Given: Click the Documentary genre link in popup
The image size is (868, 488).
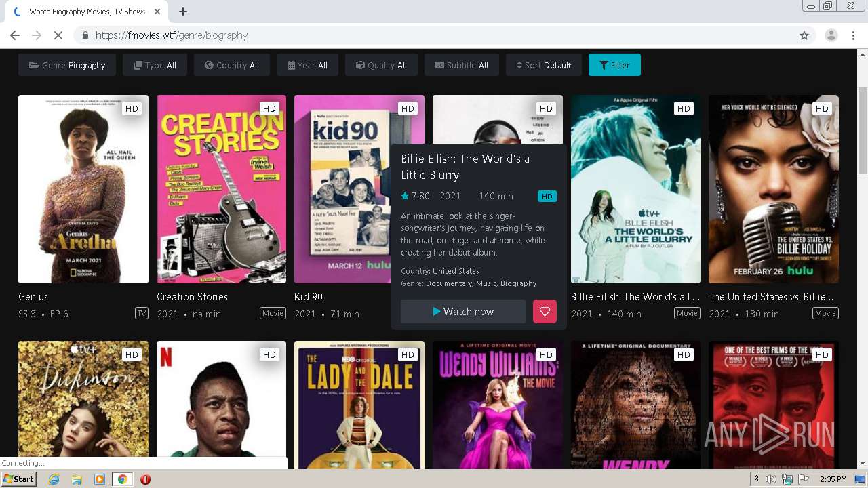Looking at the screenshot, I should (448, 283).
